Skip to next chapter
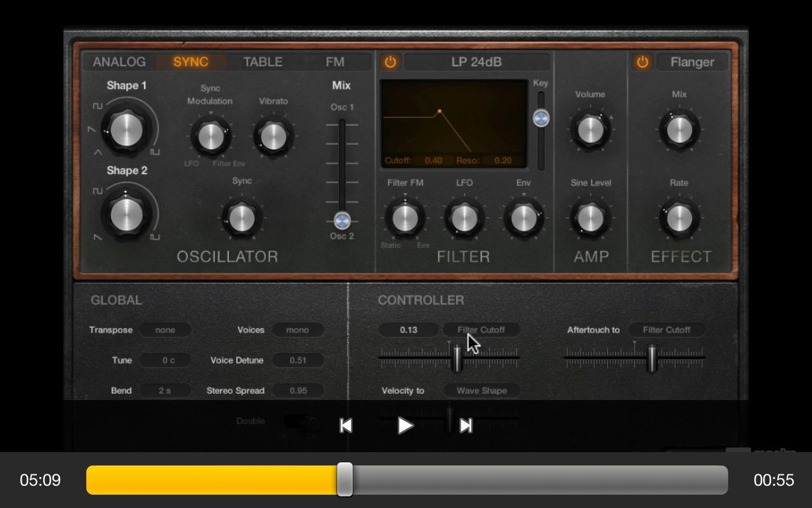Viewport: 812px width, 508px height. [466, 425]
